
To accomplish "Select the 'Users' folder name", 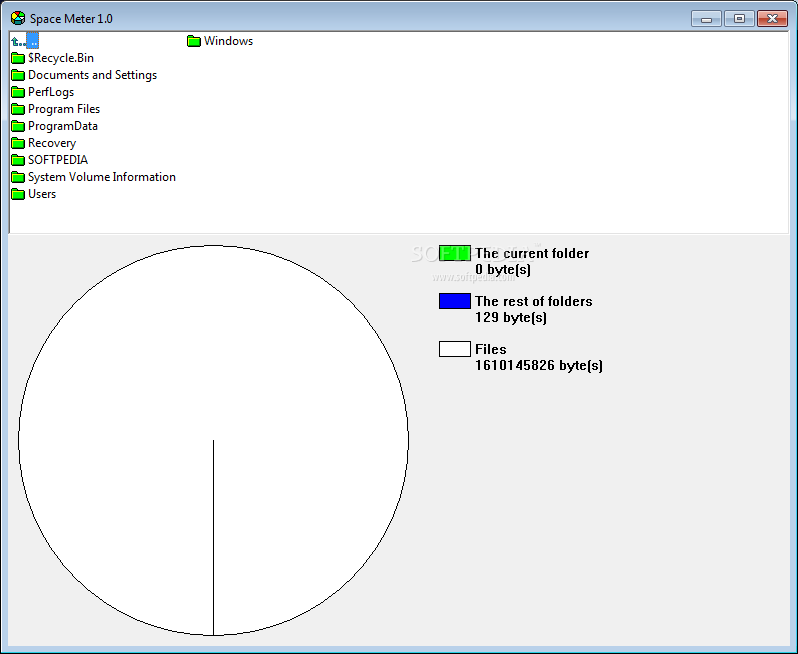I will click(x=42, y=194).
